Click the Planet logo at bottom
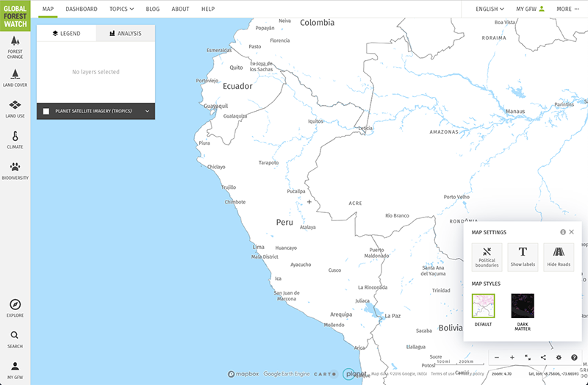Viewport: 588px width, 385px height. (x=354, y=374)
